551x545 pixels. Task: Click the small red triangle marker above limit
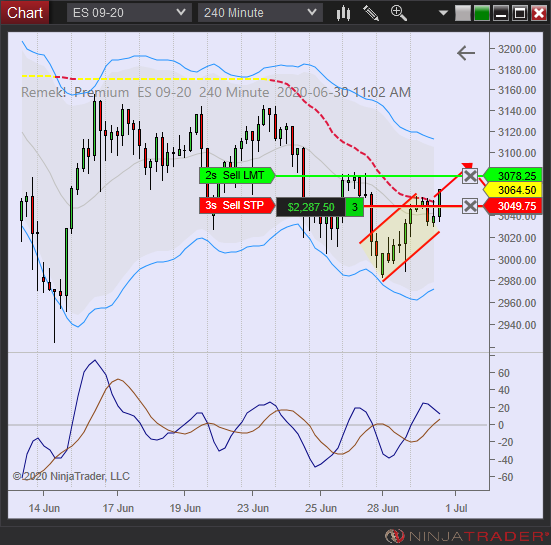click(467, 166)
